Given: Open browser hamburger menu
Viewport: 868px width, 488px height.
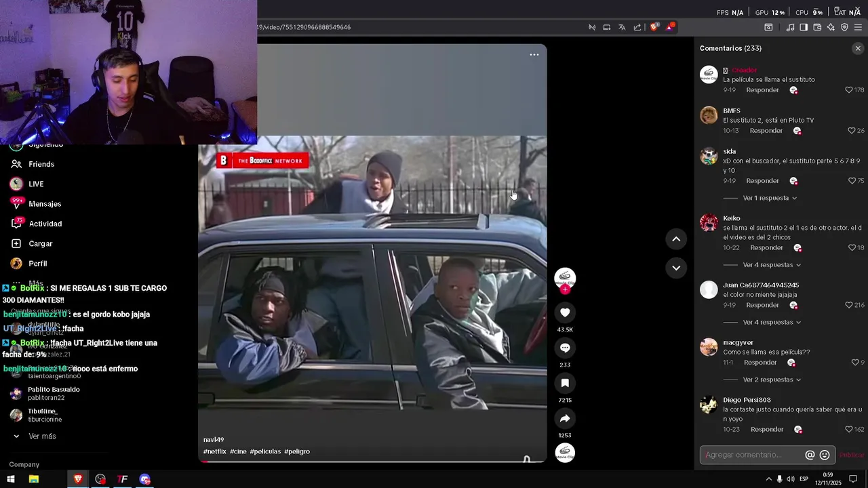Looking at the screenshot, I should (858, 27).
